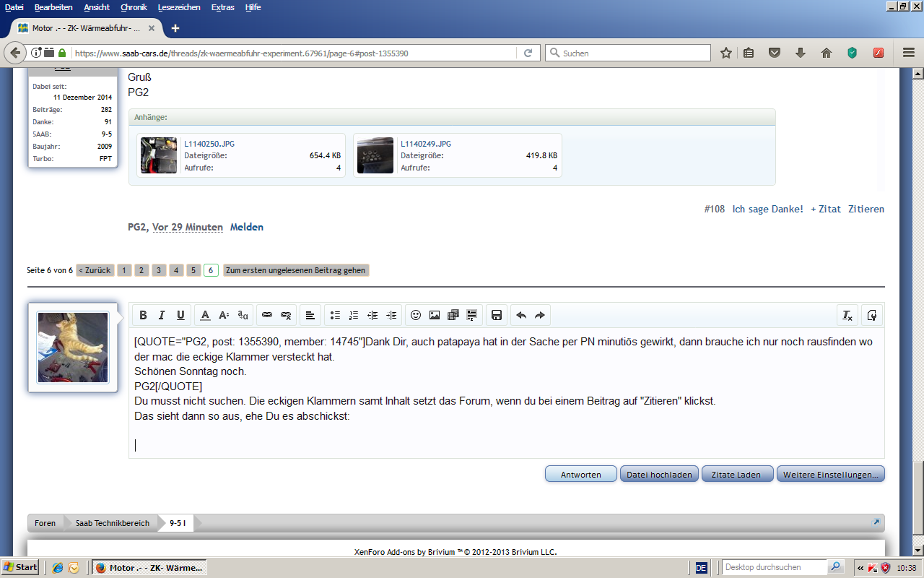
Task: Open the Chronik menu
Action: click(x=134, y=7)
